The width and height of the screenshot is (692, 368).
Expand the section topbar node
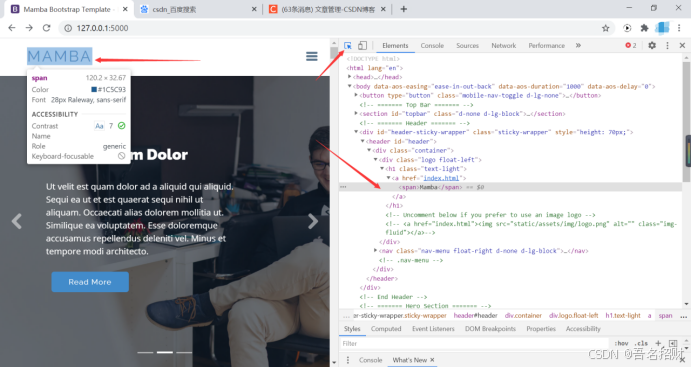coord(356,113)
